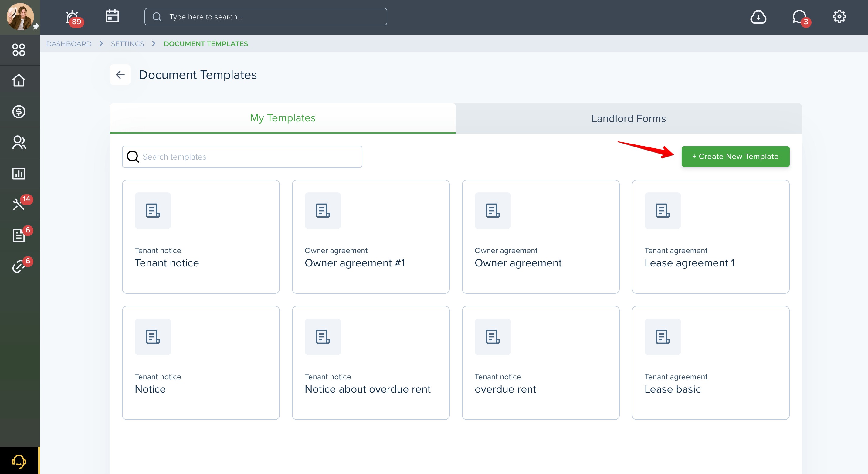868x474 pixels.
Task: Open the 'overdue rent' template title
Action: pos(505,389)
